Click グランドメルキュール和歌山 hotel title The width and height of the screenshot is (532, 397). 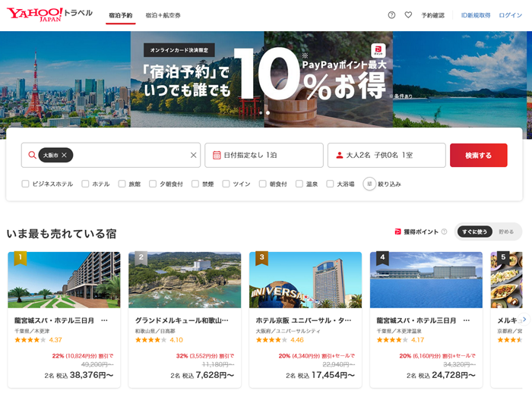point(182,320)
